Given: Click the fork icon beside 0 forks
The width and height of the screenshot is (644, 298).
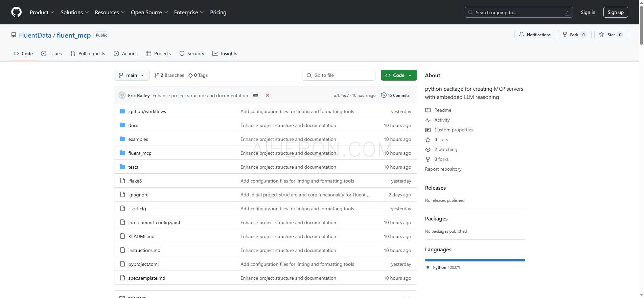Looking at the screenshot, I should point(428,159).
